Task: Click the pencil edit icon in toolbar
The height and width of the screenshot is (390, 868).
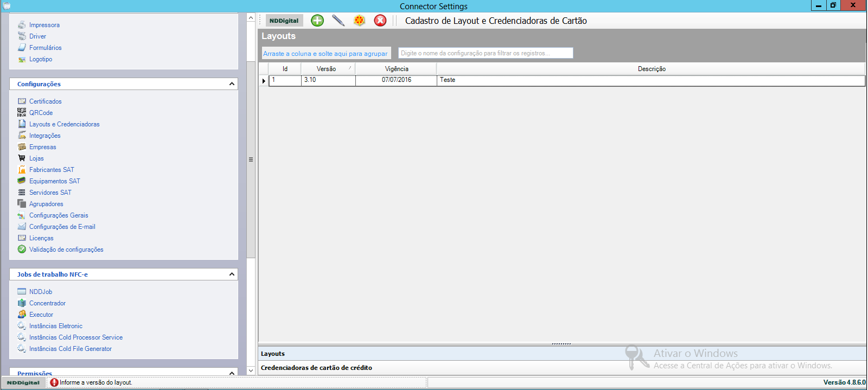Action: coord(338,21)
